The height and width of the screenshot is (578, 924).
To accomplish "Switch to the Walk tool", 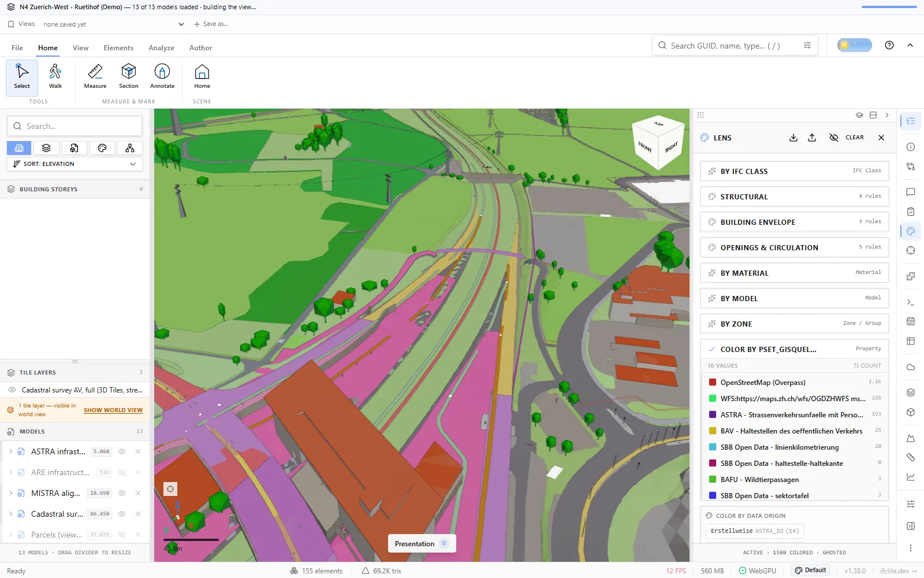I will [55, 77].
